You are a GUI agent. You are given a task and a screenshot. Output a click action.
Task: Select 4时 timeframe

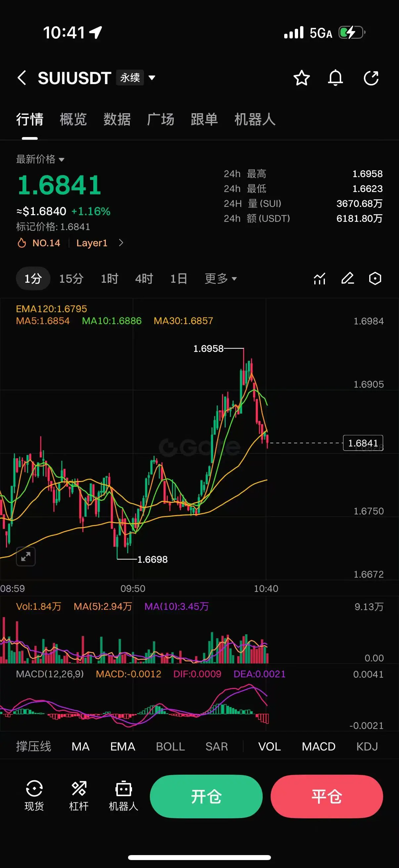[144, 279]
